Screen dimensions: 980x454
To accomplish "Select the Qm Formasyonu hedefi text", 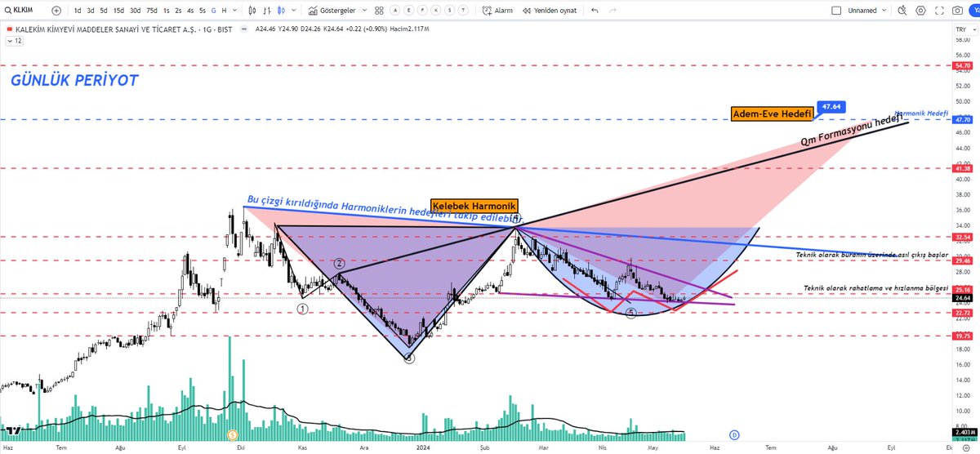I will (x=853, y=130).
